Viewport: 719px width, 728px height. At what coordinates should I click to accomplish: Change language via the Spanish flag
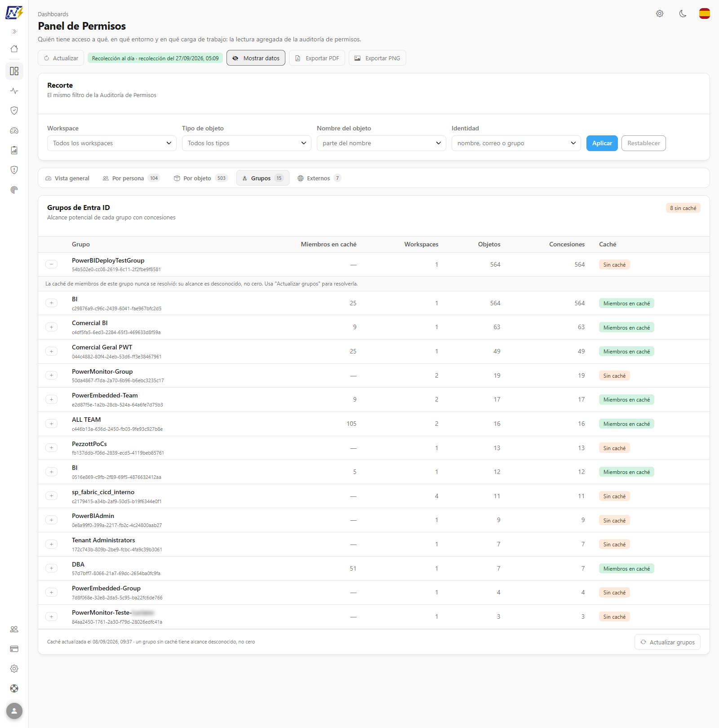click(705, 13)
